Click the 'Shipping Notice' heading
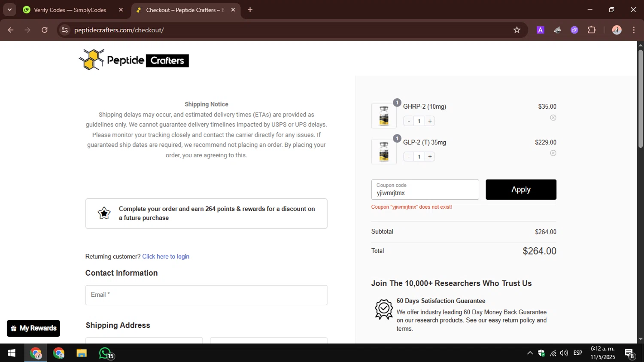This screenshot has width=644, height=362. [207, 104]
